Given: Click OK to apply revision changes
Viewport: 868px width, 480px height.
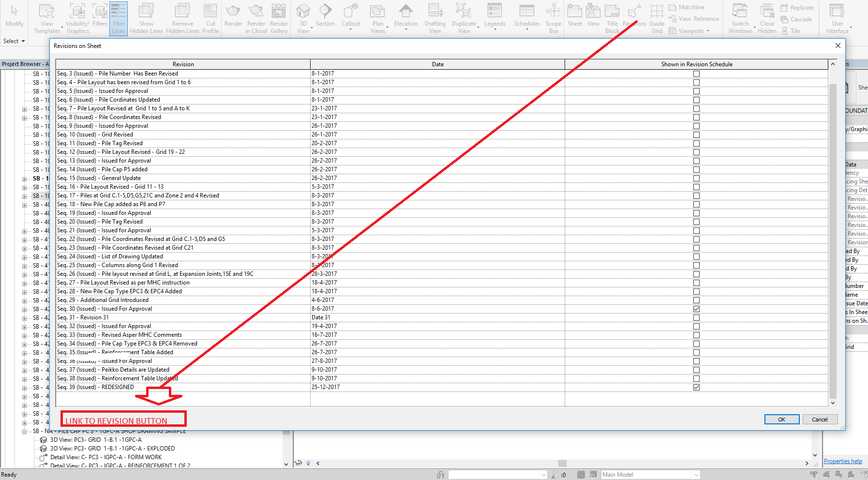Looking at the screenshot, I should click(781, 419).
